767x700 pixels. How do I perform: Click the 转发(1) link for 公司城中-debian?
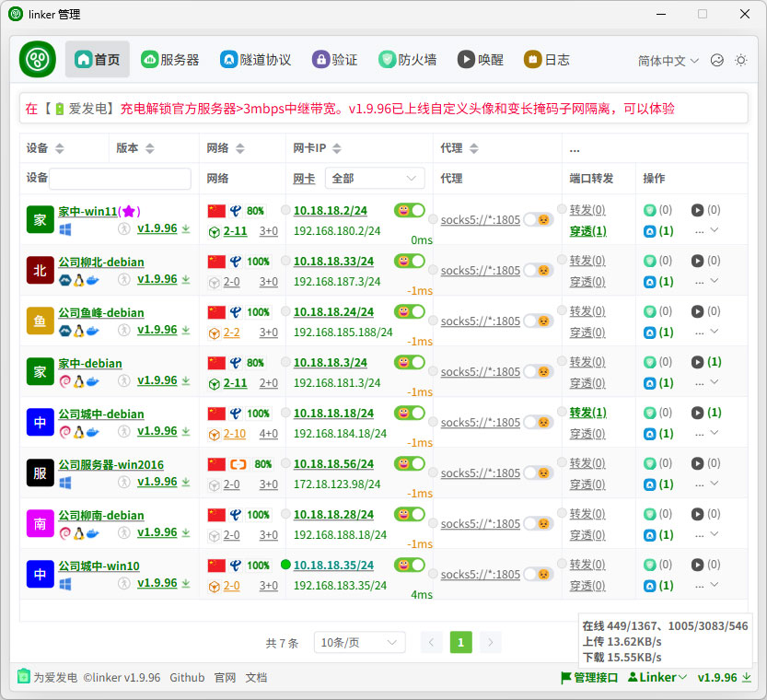point(587,413)
